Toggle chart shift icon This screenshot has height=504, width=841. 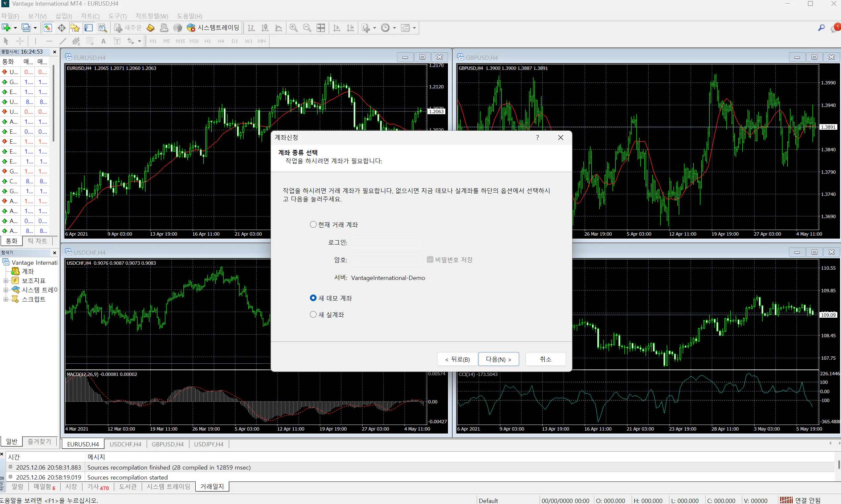coord(350,28)
